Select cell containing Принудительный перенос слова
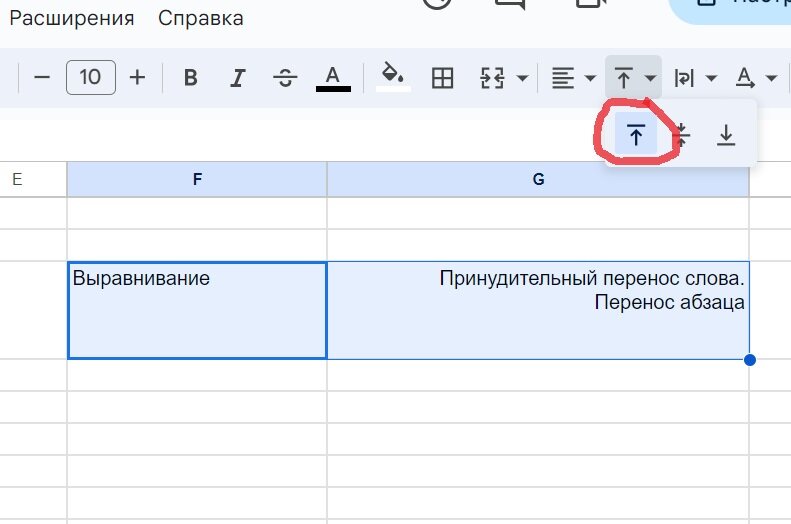Viewport: 791px width, 524px height. coord(538,310)
